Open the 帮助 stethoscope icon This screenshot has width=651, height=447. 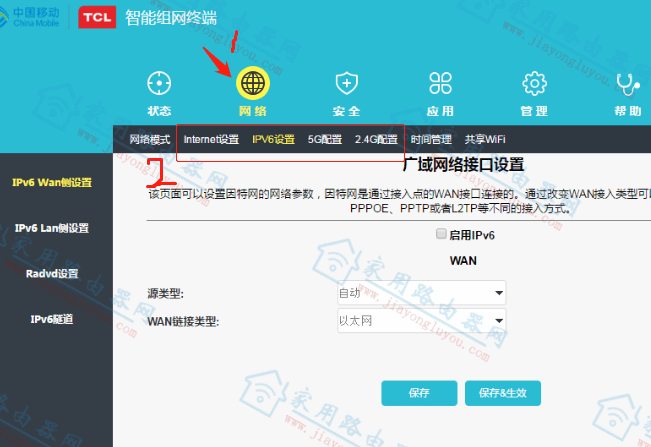click(x=628, y=84)
